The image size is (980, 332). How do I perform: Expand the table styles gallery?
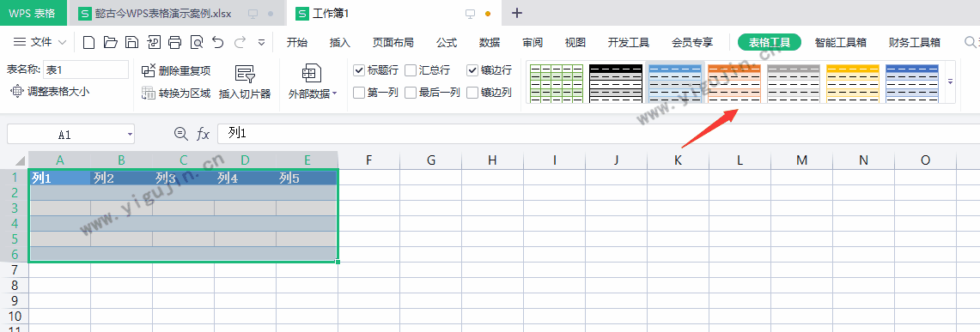tap(950, 81)
